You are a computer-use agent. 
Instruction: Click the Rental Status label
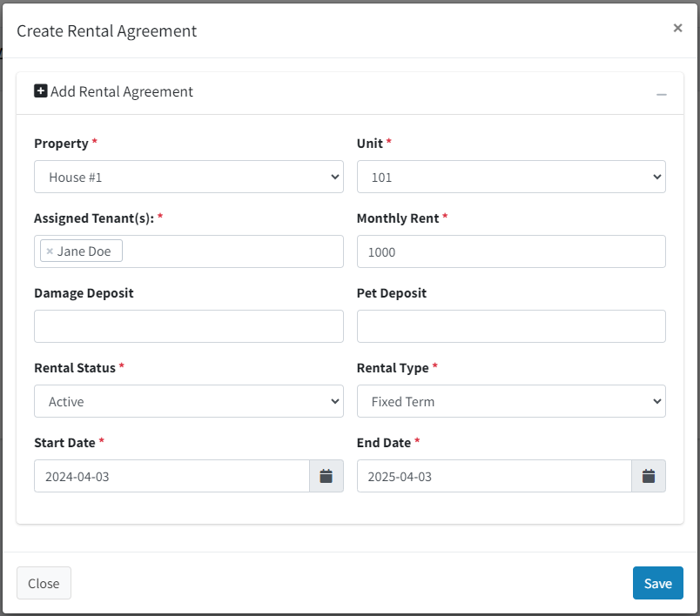75,368
